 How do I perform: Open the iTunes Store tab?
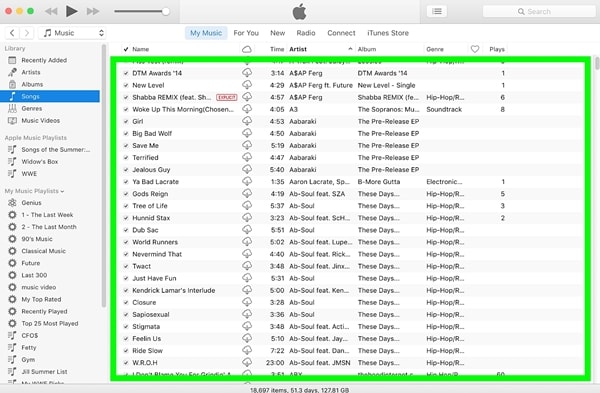[388, 33]
